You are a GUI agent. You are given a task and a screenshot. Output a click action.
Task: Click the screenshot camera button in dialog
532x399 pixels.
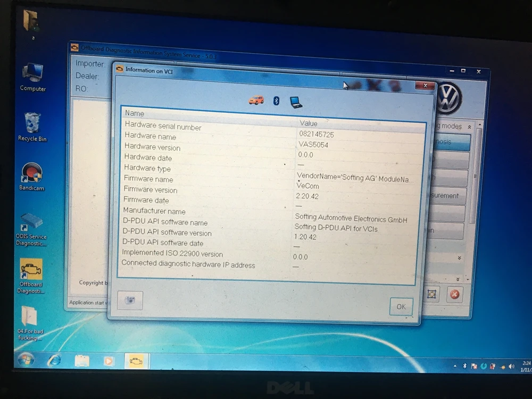pos(130,300)
